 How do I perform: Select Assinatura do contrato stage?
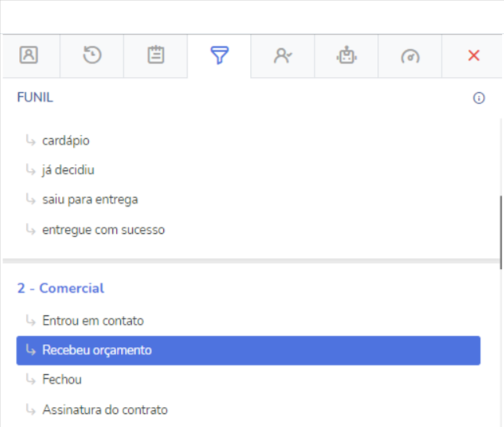[x=105, y=410]
